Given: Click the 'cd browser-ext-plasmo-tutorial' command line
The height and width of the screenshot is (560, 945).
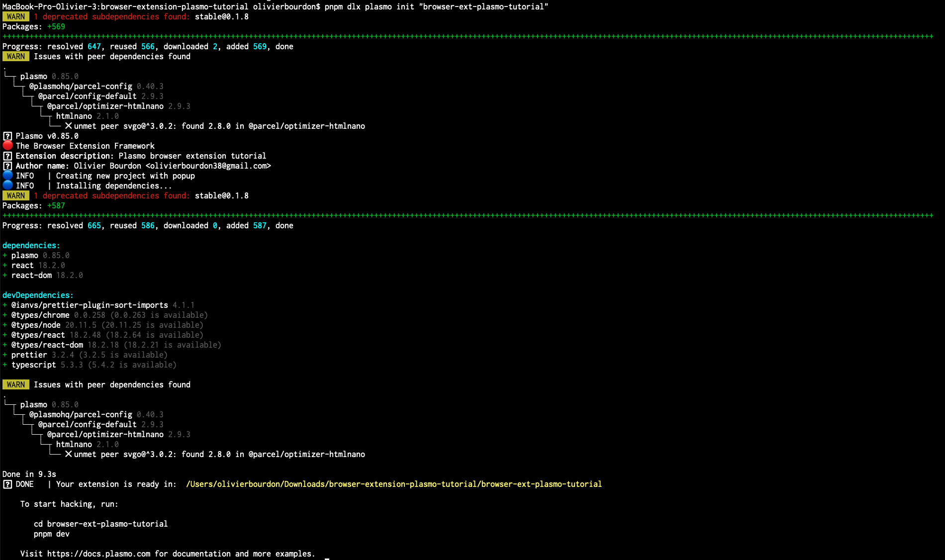Looking at the screenshot, I should 100,524.
